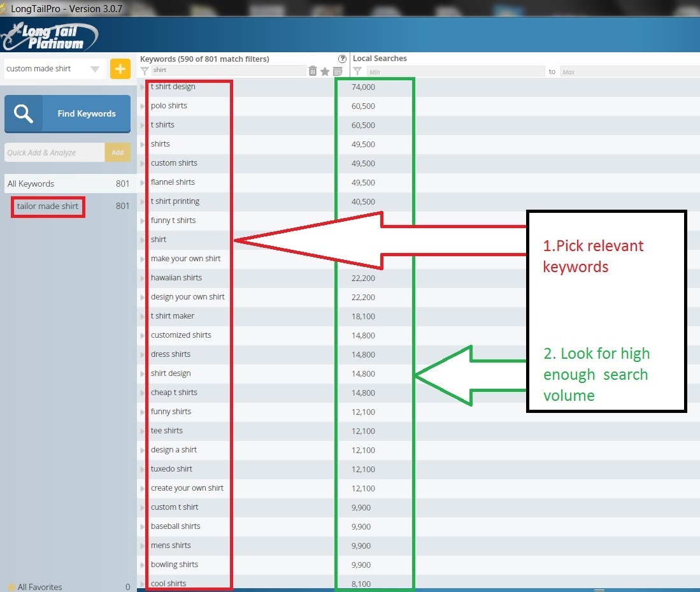Sort by the Local Searches column header
The height and width of the screenshot is (592, 700).
(380, 59)
